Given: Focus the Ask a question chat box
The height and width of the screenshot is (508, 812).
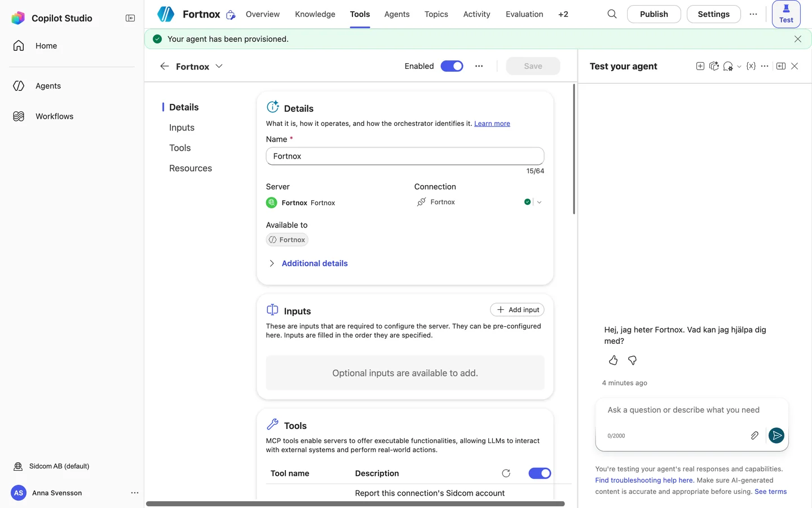Looking at the screenshot, I should (x=692, y=410).
